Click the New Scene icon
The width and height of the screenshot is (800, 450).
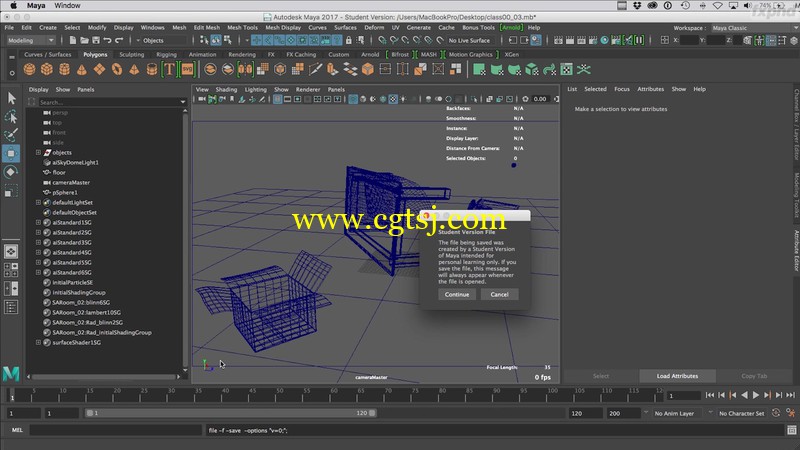[72, 40]
